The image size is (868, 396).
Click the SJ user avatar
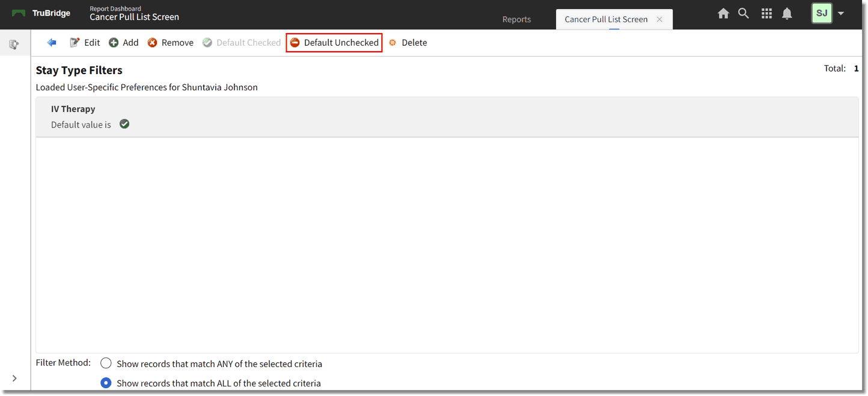pos(822,13)
